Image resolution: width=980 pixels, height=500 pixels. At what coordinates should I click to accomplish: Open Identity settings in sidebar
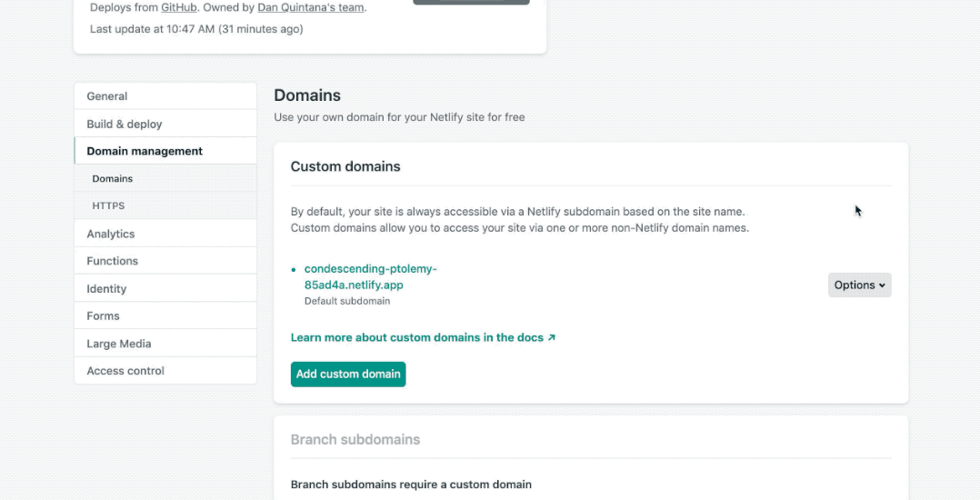165,289
